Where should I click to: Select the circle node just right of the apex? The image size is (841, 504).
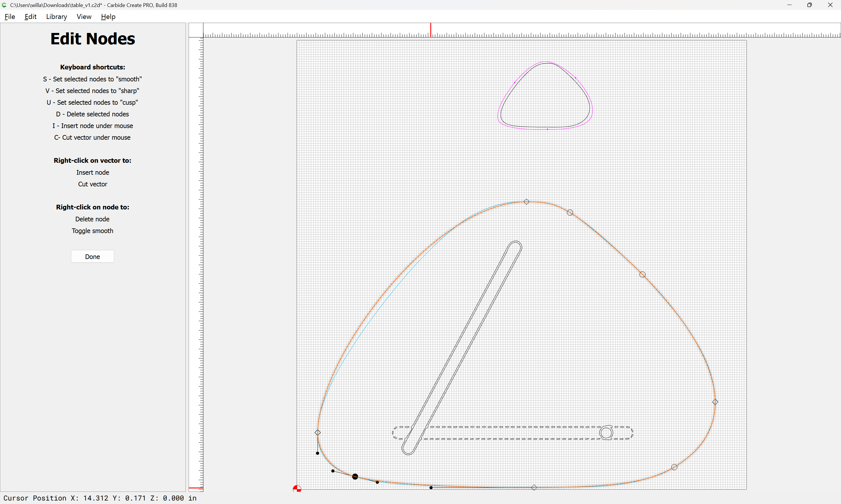click(570, 213)
